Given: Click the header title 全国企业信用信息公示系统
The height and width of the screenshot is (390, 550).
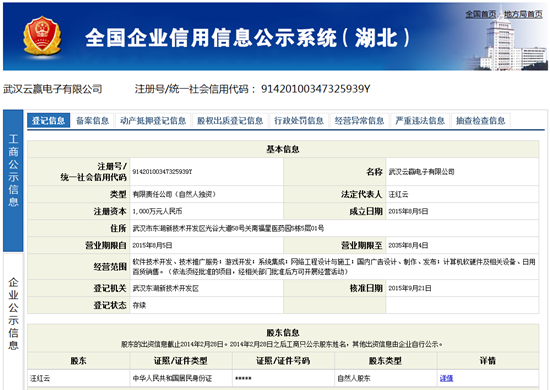Looking at the screenshot, I should pos(247,38).
